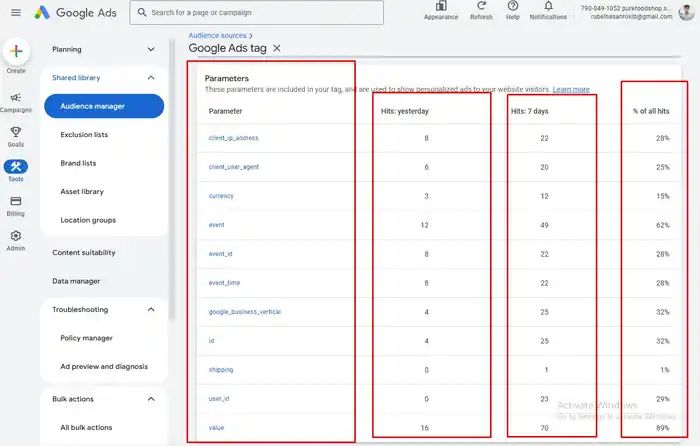Open client_user_agent parameter link

[234, 167]
